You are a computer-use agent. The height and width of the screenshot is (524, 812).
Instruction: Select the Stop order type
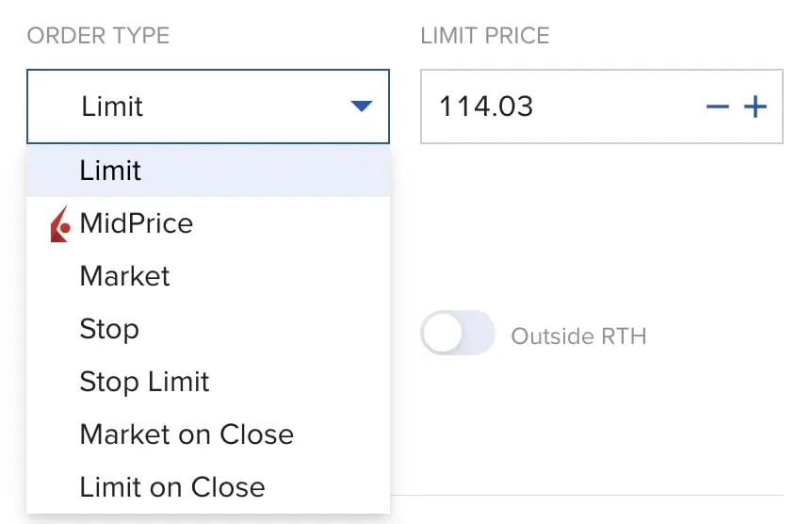tap(109, 329)
